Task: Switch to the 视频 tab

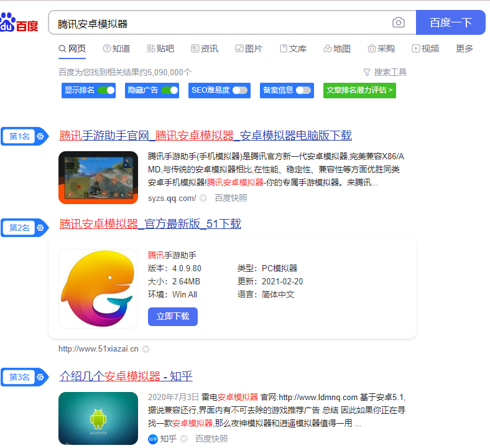Action: pos(425,49)
